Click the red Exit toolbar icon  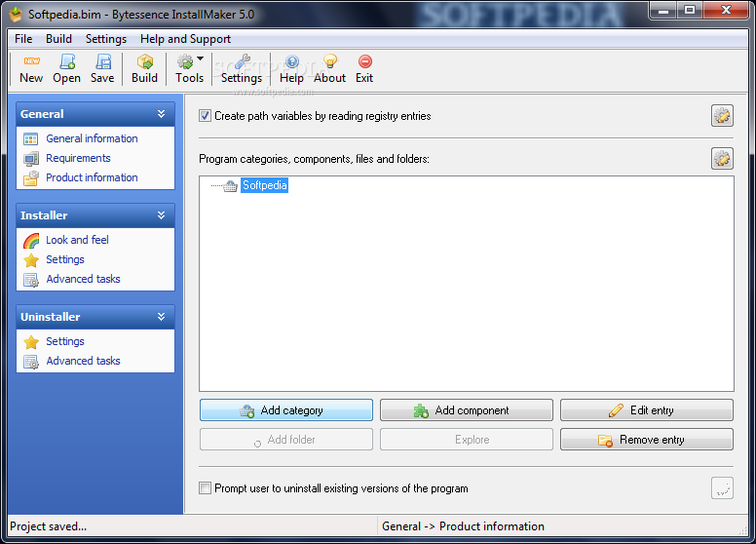(x=365, y=61)
